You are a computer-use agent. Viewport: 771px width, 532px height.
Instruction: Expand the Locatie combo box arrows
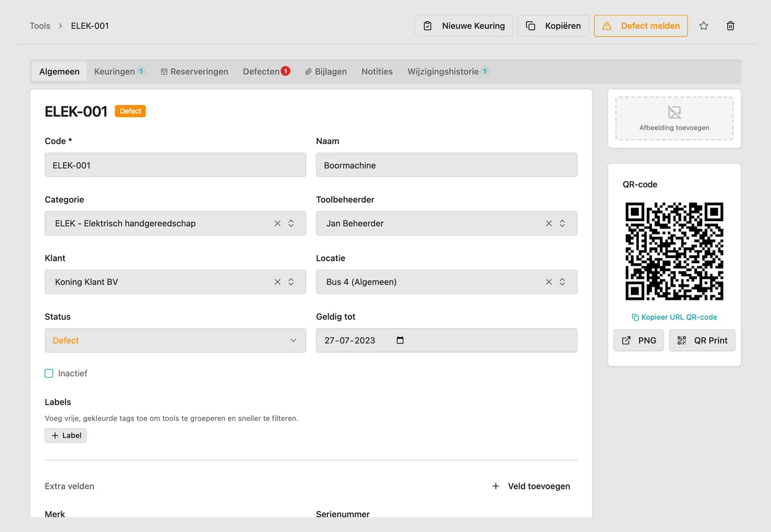pyautogui.click(x=562, y=282)
